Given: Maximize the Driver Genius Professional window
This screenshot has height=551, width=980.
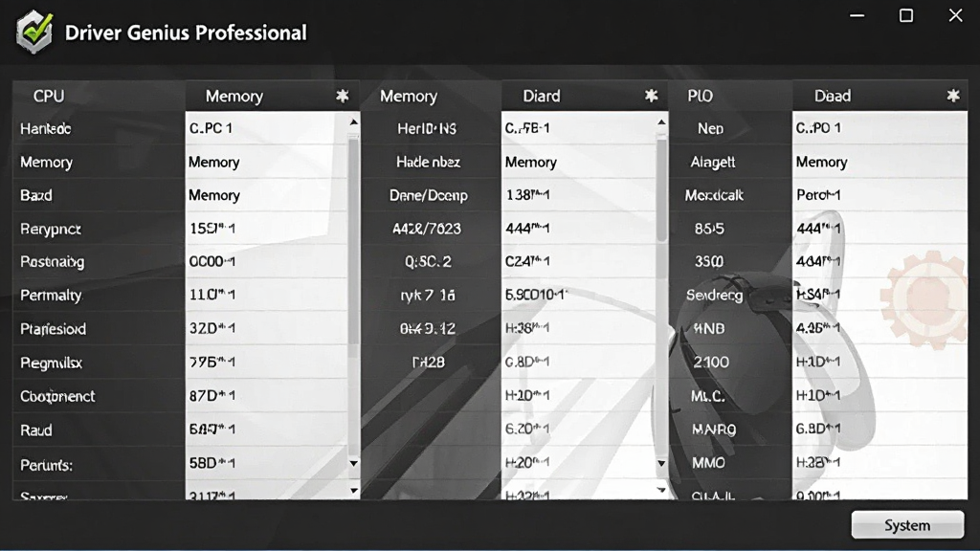Looking at the screenshot, I should pyautogui.click(x=905, y=15).
